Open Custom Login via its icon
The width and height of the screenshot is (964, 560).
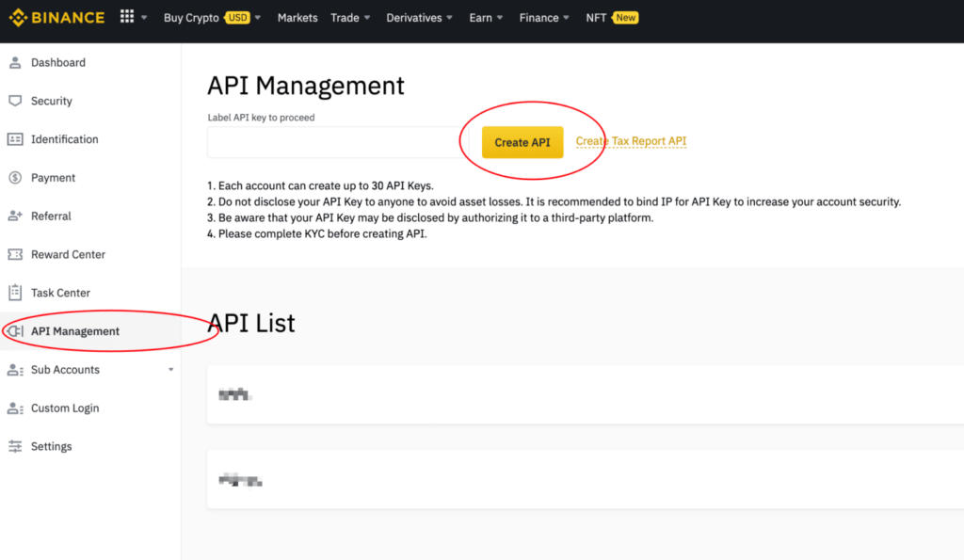14,408
